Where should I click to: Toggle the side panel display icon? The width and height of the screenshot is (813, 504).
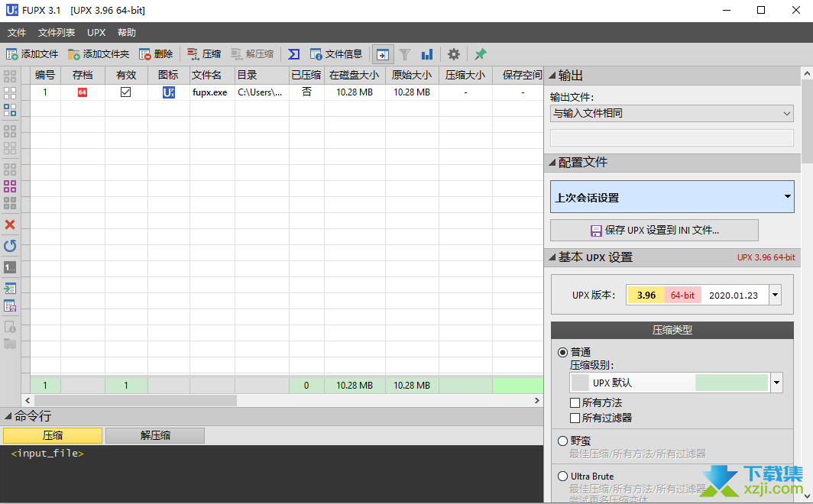pos(383,54)
